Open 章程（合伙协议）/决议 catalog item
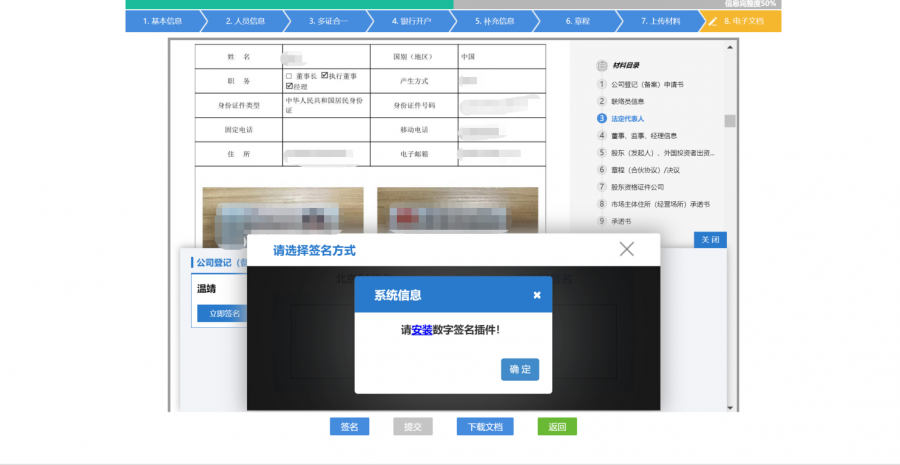900x465 pixels. tap(645, 170)
